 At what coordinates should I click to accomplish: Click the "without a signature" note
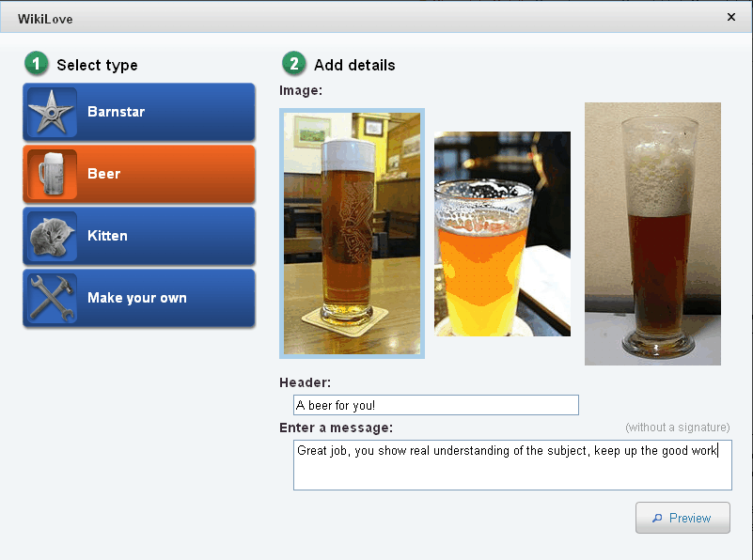677,428
